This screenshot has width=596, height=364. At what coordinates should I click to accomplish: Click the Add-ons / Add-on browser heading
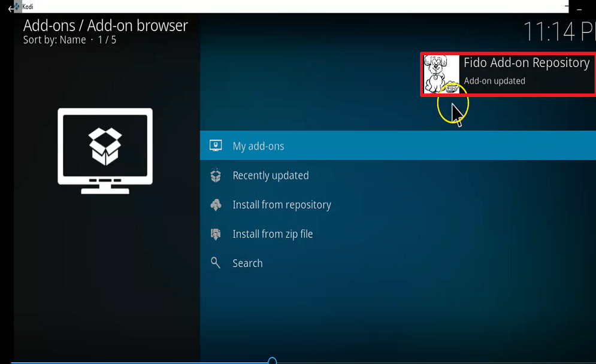point(105,26)
